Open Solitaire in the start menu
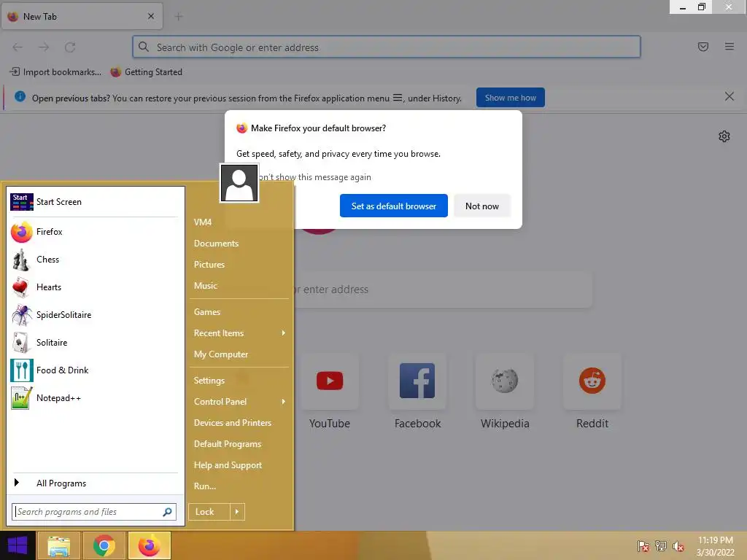Viewport: 747px width, 560px height. coord(94,343)
